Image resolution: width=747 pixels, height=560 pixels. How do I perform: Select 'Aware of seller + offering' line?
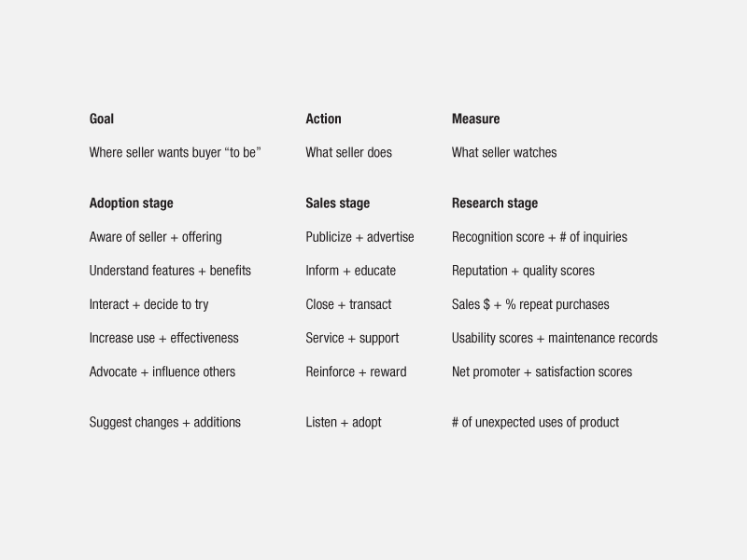[155, 237]
